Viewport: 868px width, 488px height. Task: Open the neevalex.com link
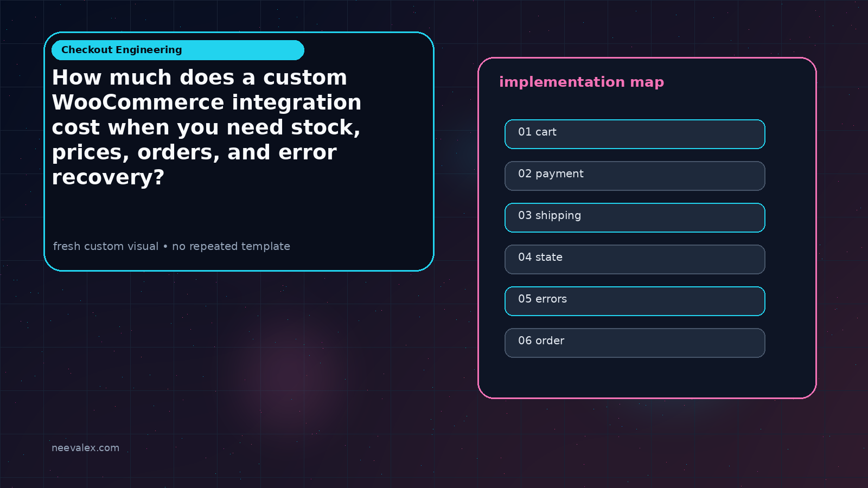pyautogui.click(x=85, y=448)
